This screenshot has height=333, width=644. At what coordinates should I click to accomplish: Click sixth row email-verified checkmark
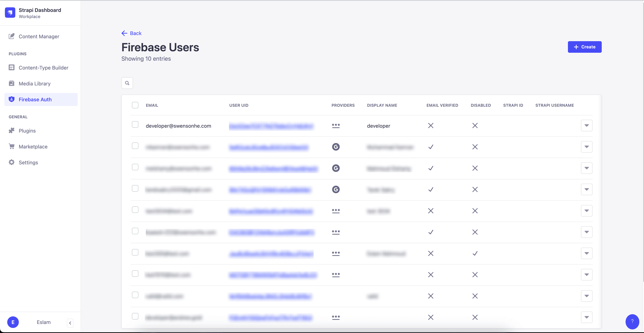(430, 232)
